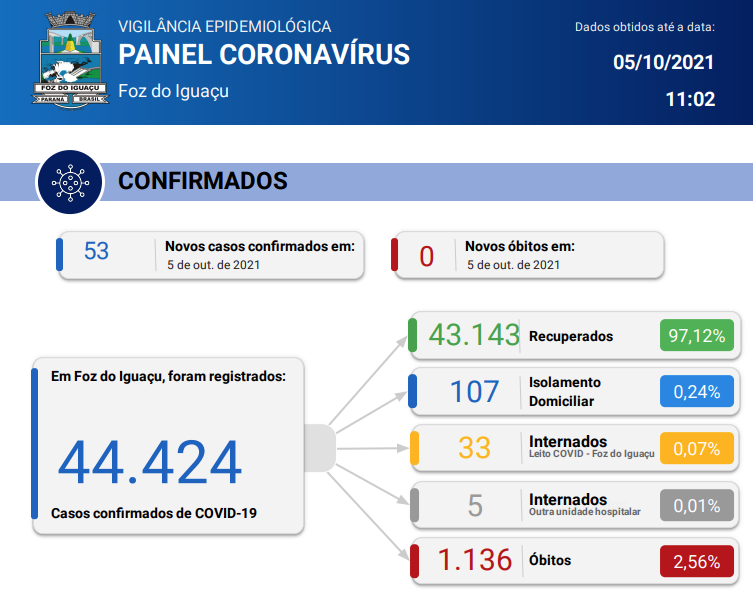This screenshot has width=753, height=592.
Task: Click the total 44.424 confirmed cases number
Action: [150, 463]
